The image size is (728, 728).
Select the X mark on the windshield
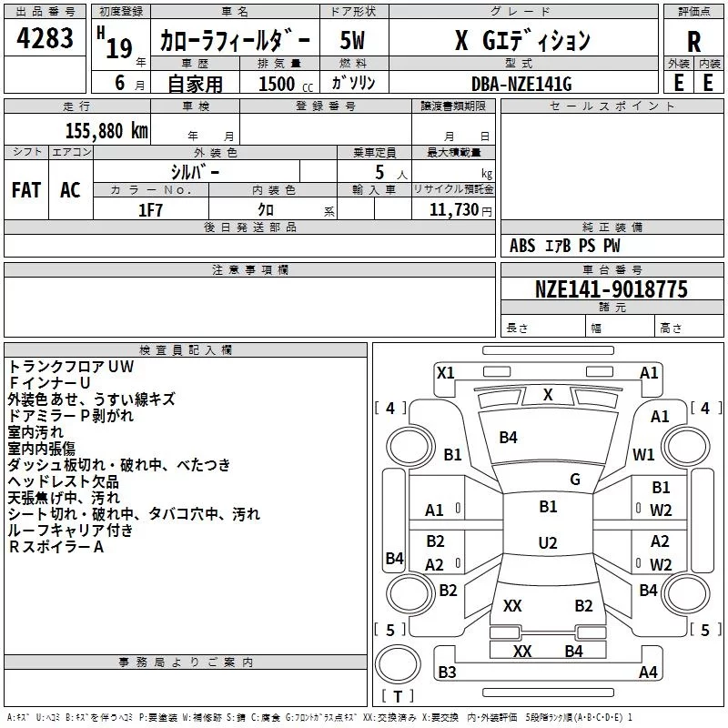(x=548, y=395)
